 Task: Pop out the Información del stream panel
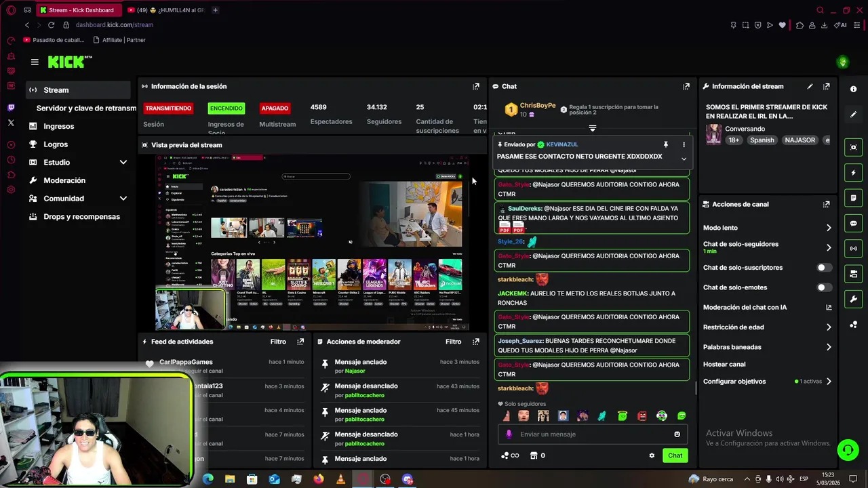826,87
